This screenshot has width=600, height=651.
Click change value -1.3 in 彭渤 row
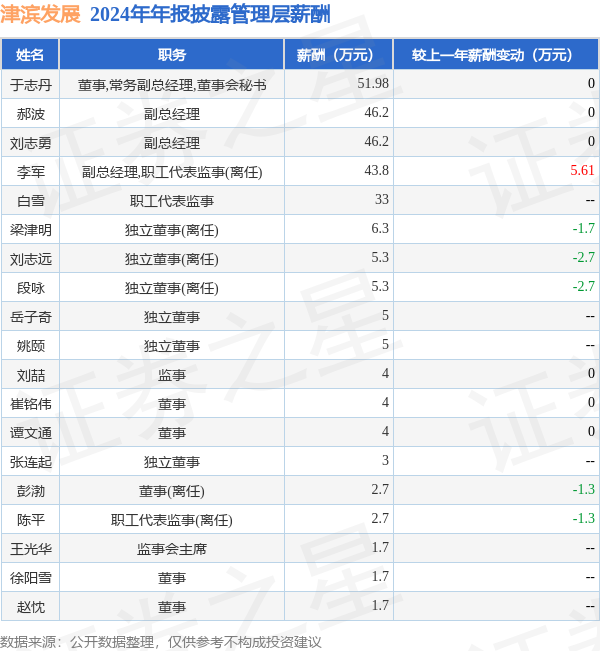[583, 489]
